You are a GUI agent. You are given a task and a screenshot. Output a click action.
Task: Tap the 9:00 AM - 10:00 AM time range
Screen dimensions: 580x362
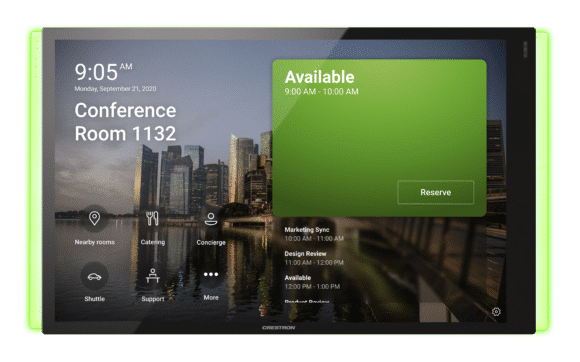[x=321, y=91]
